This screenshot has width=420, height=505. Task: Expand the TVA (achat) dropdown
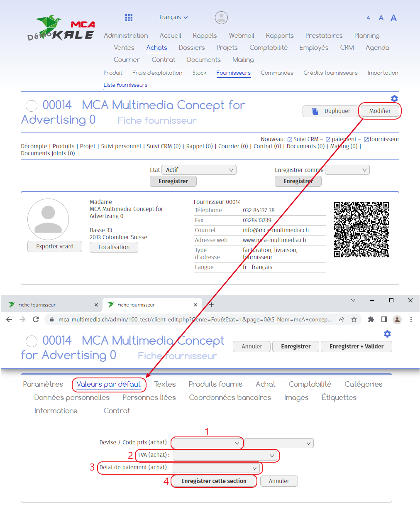pos(225,456)
